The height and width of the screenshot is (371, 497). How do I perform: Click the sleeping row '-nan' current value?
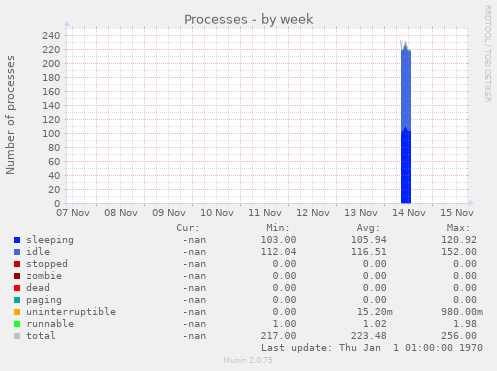coord(194,240)
